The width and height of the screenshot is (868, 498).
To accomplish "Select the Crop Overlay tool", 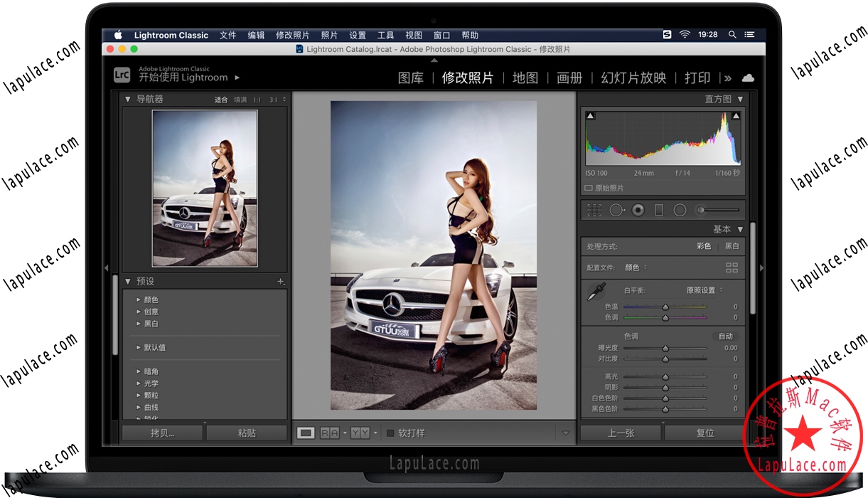I will coord(594,210).
